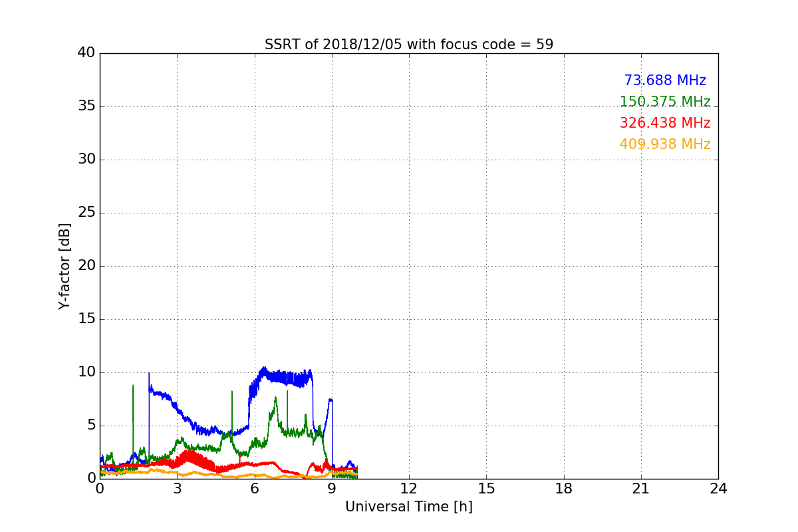Click the x-axis tick label 3
The image size is (798, 532).
[x=177, y=488]
